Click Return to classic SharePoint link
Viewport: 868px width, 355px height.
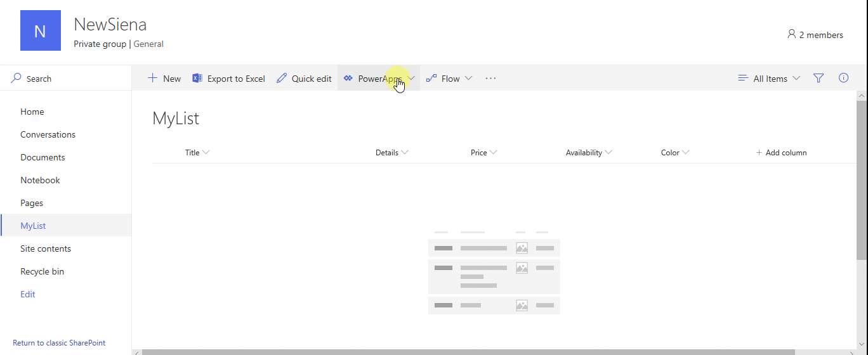point(59,342)
